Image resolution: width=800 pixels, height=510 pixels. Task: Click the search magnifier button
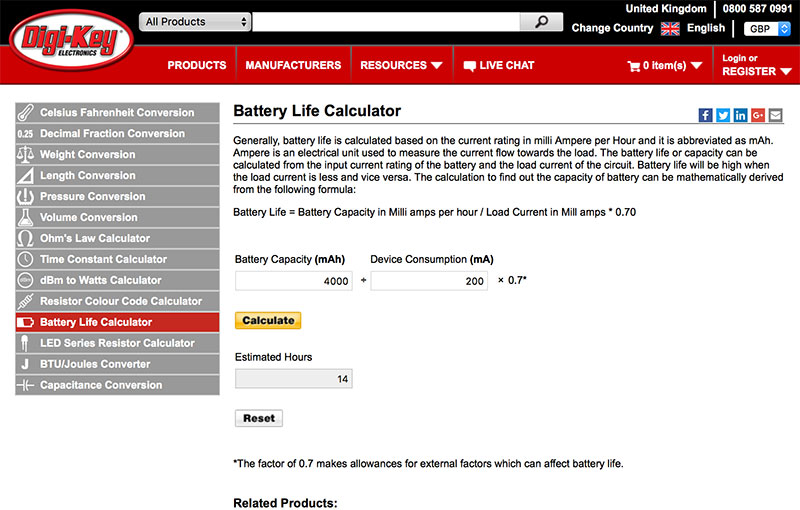pyautogui.click(x=541, y=21)
